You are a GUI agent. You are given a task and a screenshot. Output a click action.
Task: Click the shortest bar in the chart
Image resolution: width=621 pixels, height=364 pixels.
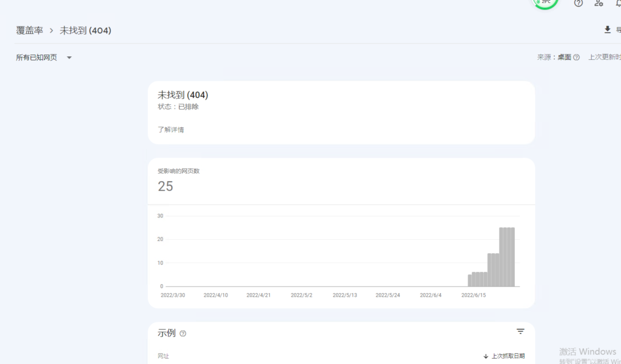469,280
